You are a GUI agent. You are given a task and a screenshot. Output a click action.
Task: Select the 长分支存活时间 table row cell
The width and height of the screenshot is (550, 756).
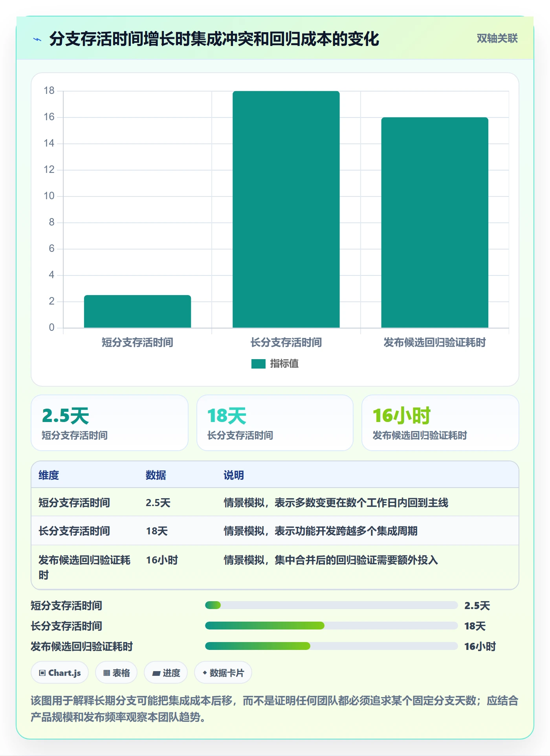(x=74, y=531)
